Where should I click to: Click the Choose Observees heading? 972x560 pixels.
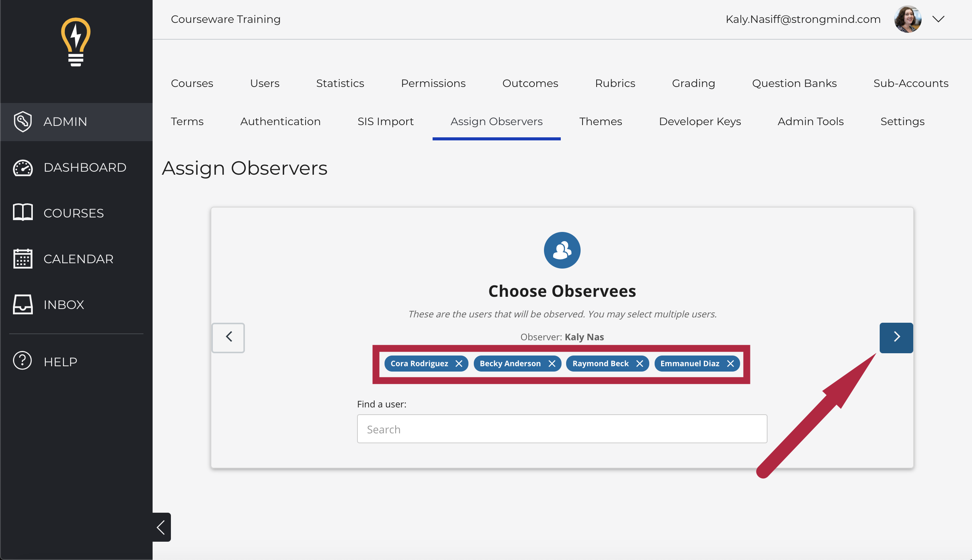pos(562,291)
